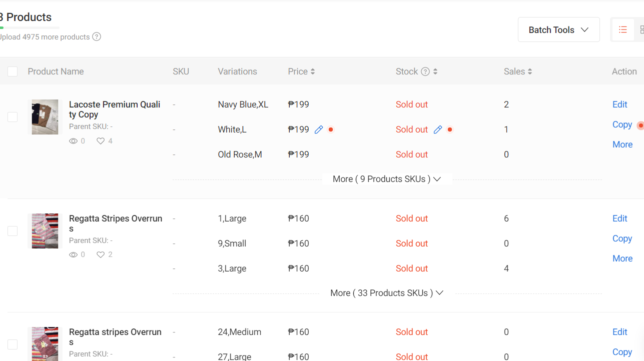Expand More (9 Products SKUs)
The width and height of the screenshot is (644, 361).
(387, 179)
